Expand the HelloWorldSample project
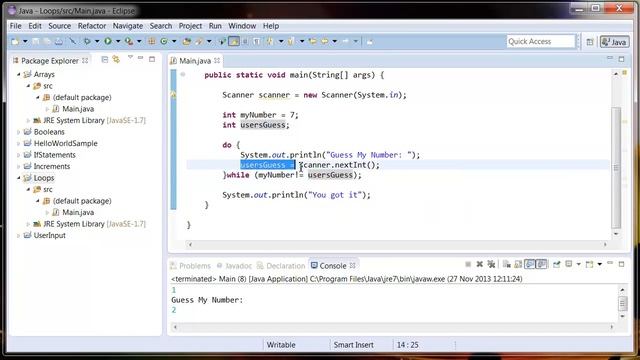Screen dimensions: 640x360 (18, 143)
